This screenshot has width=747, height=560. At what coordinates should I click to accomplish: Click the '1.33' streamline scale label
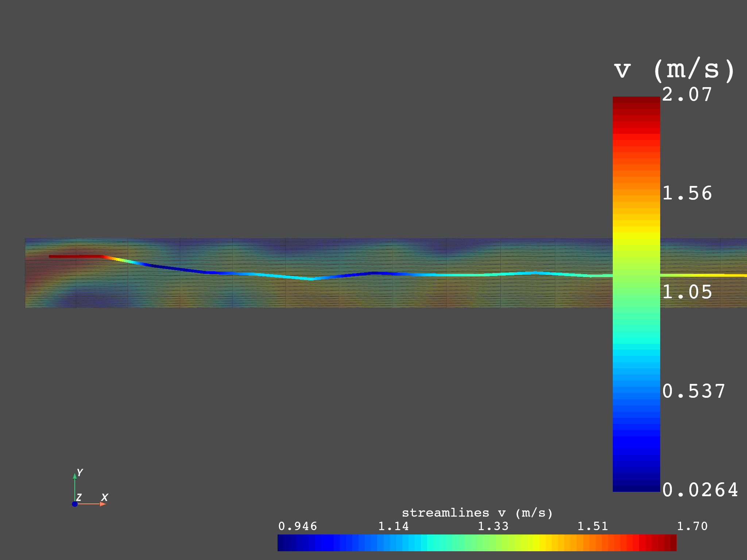493,526
